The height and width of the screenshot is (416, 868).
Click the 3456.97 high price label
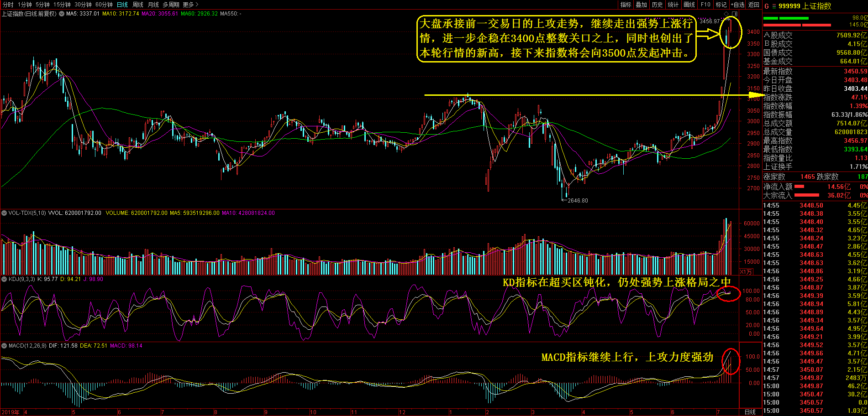[x=710, y=21]
